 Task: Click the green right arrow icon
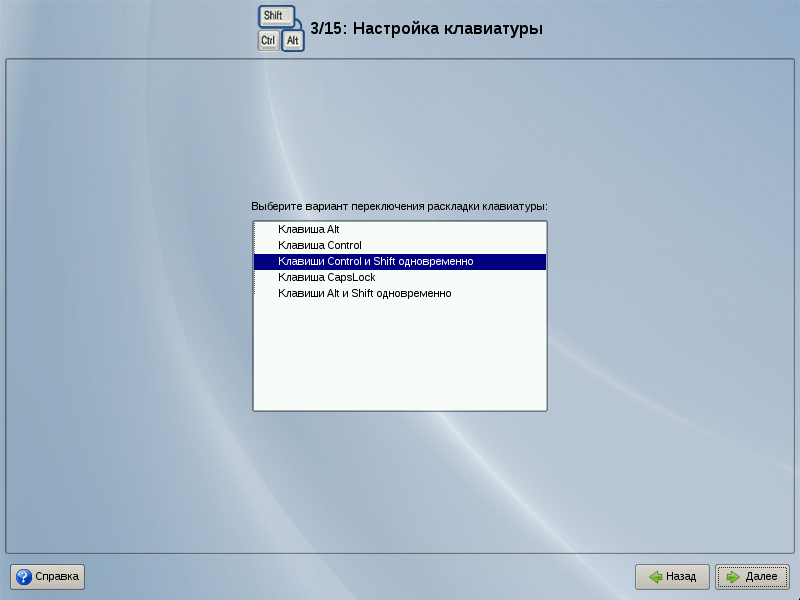click(733, 577)
